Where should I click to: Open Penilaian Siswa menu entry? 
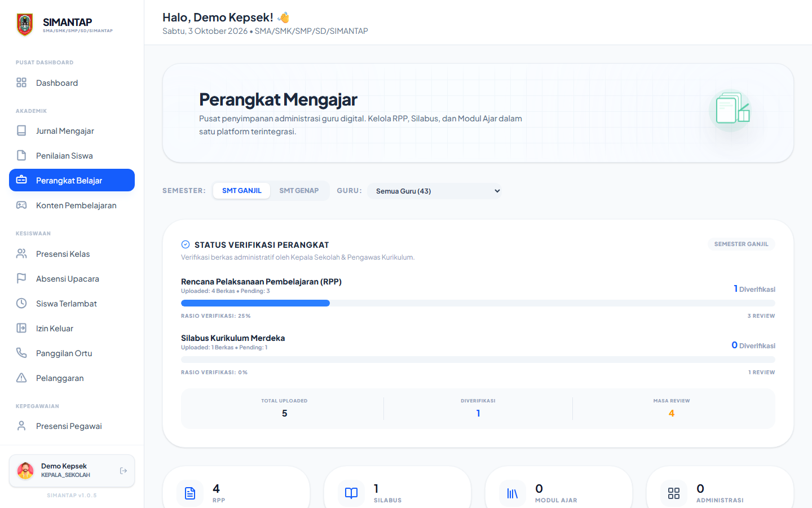point(72,156)
